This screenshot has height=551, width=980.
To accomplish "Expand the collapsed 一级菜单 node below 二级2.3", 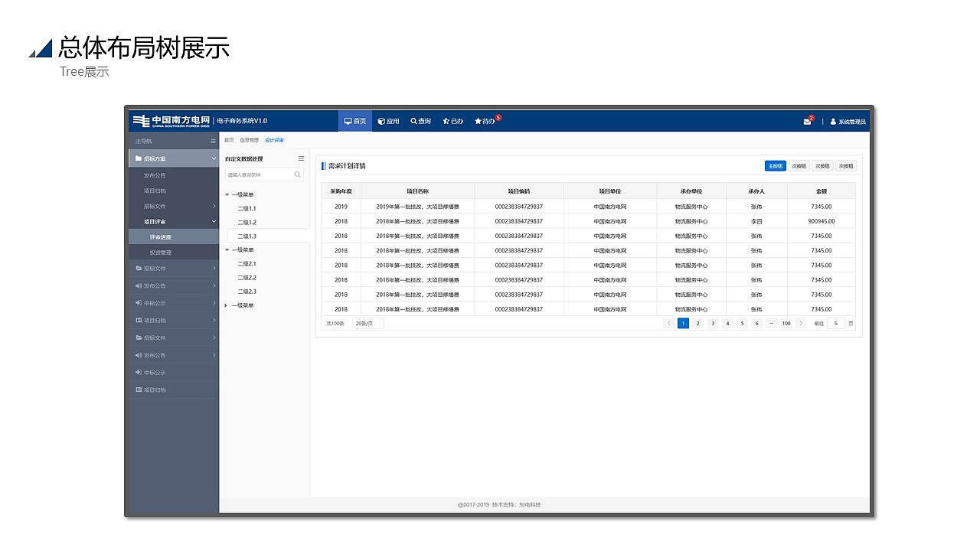I will point(227,305).
